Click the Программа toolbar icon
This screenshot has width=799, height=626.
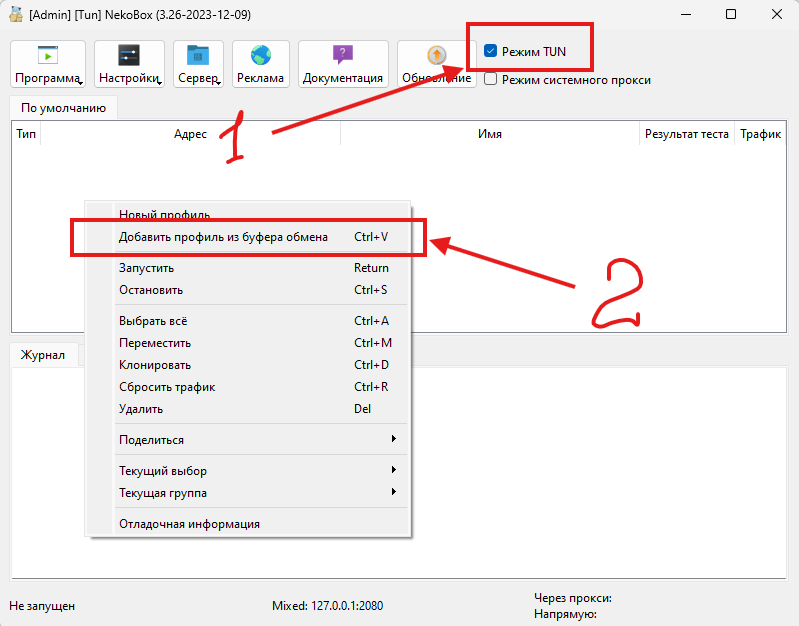pyautogui.click(x=47, y=57)
